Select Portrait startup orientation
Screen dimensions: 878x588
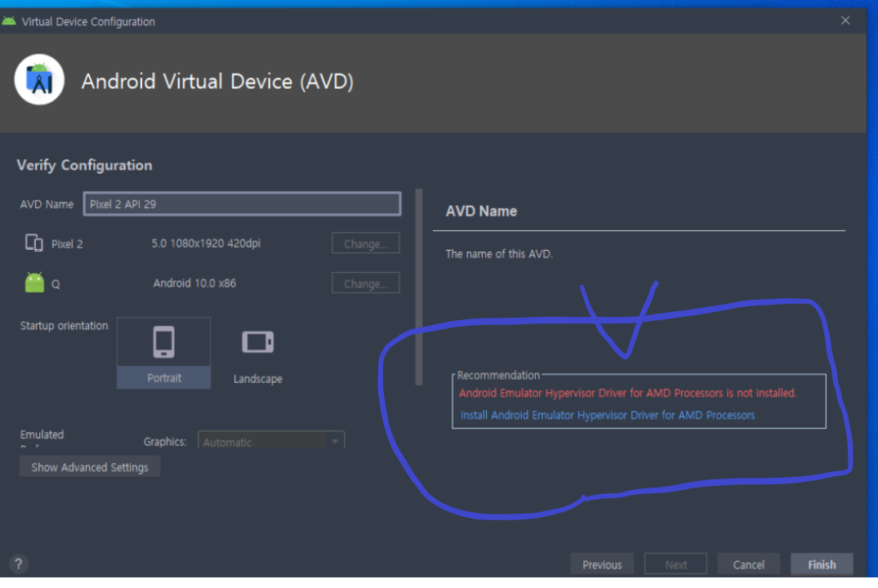[164, 353]
